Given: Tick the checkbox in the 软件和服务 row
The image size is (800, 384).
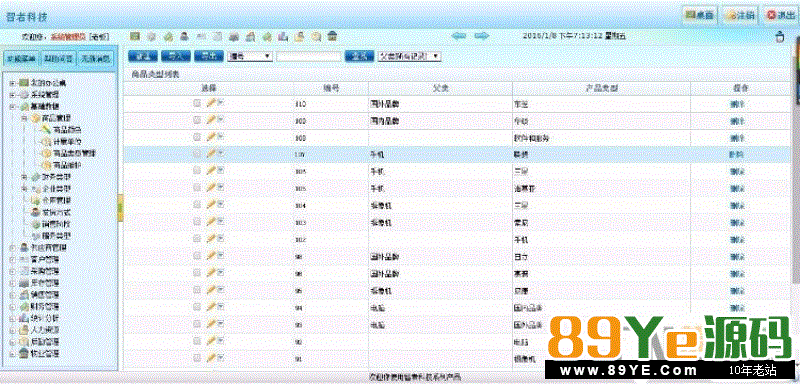Looking at the screenshot, I should (197, 137).
